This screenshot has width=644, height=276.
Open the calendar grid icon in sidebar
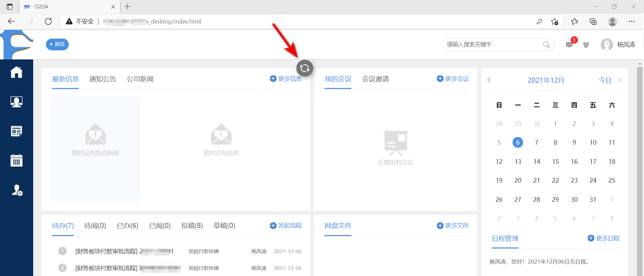tap(16, 160)
